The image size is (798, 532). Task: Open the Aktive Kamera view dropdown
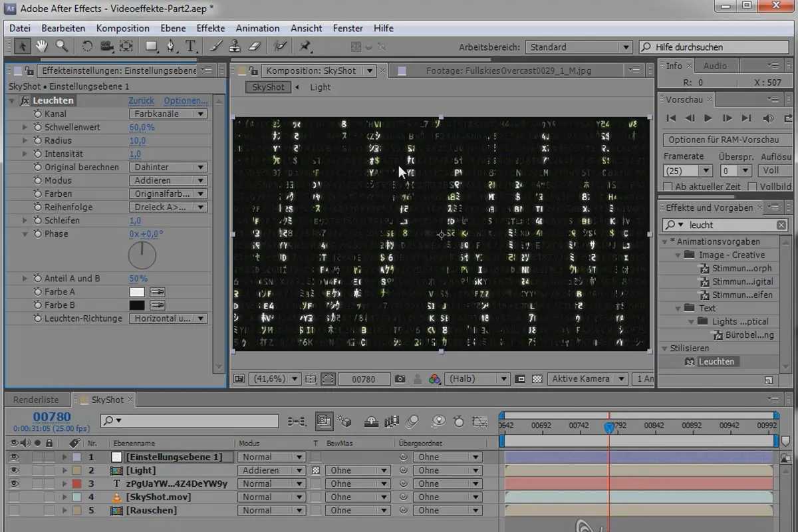(587, 379)
